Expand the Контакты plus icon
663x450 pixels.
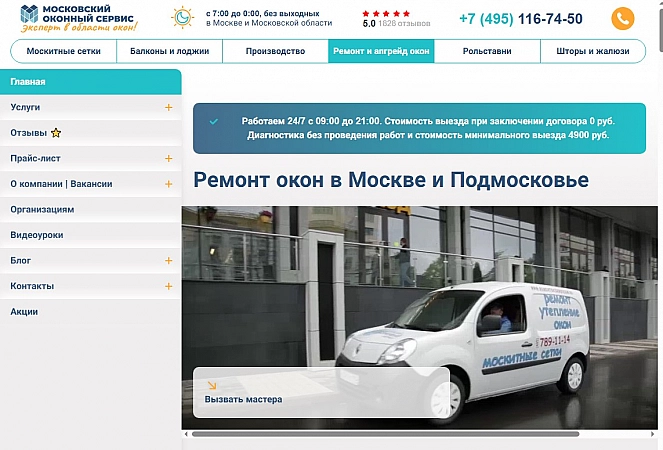click(x=168, y=286)
